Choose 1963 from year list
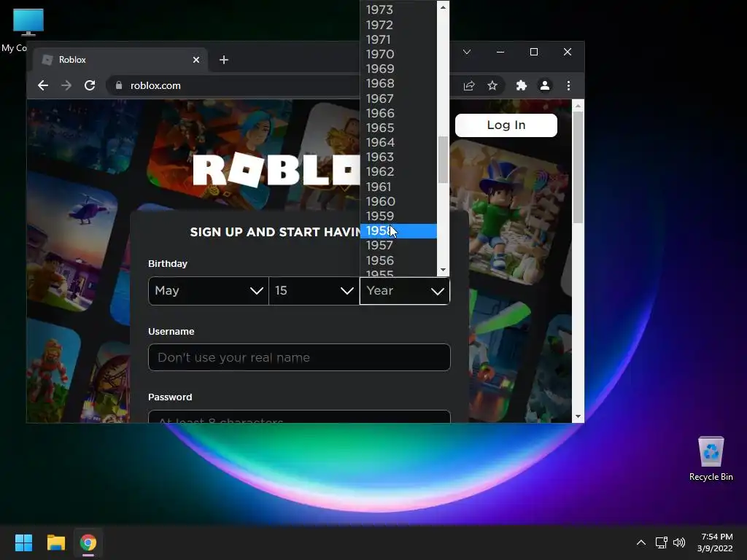This screenshot has width=747, height=560. point(398,157)
